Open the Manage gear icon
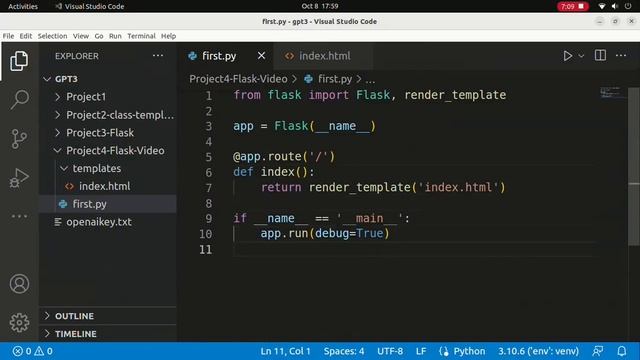Image resolution: width=640 pixels, height=360 pixels. coord(19,323)
